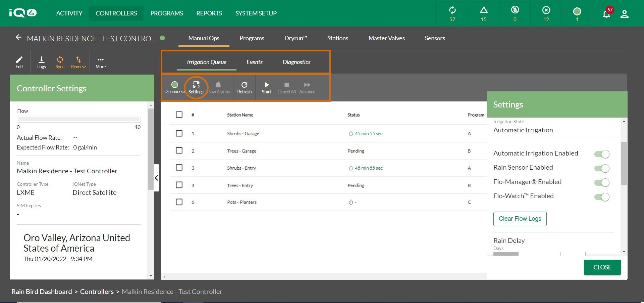Click the green controller status dot
Image resolution: width=644 pixels, height=303 pixels.
(162, 38)
